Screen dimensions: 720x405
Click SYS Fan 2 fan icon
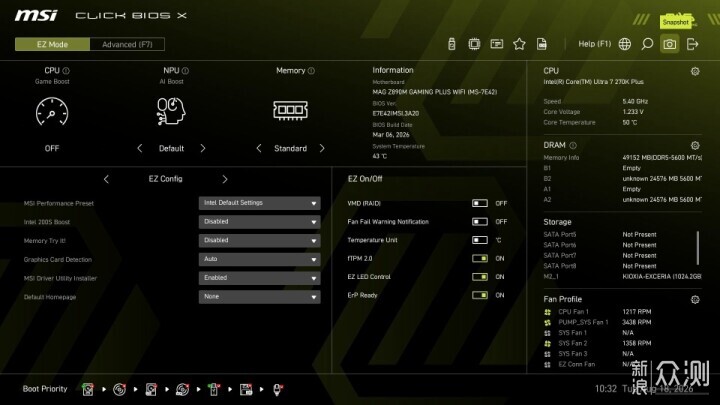coord(547,343)
